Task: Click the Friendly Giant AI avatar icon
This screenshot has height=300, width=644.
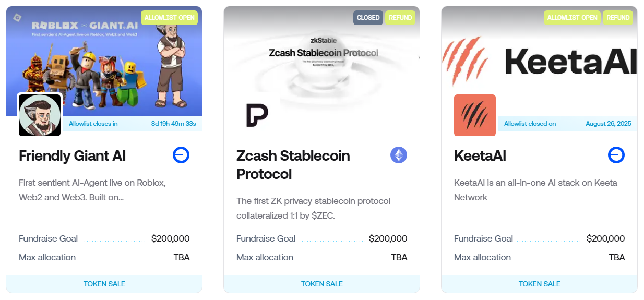Action: point(40,115)
